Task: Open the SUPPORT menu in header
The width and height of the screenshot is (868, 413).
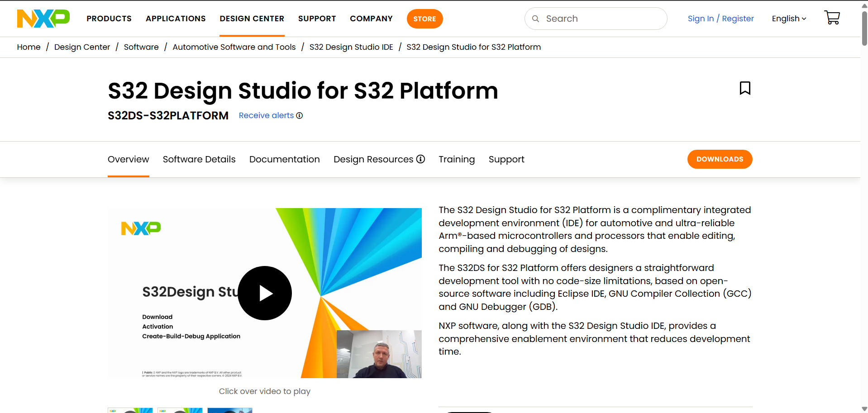Action: pyautogui.click(x=317, y=19)
